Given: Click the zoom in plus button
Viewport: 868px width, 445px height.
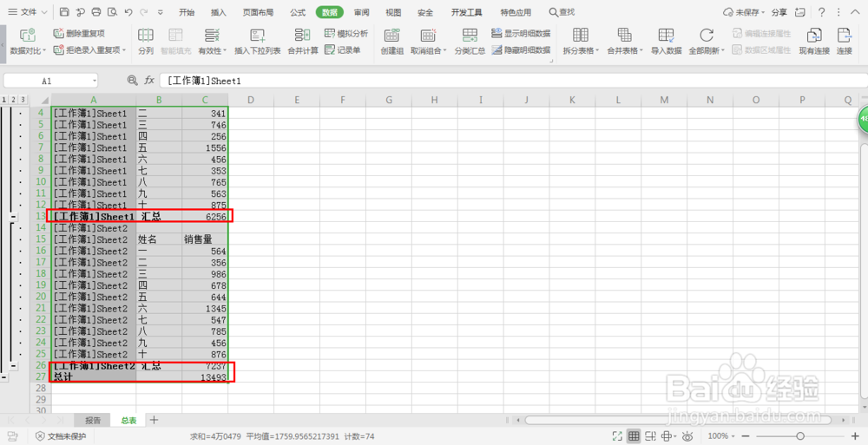Looking at the screenshot, I should point(855,436).
